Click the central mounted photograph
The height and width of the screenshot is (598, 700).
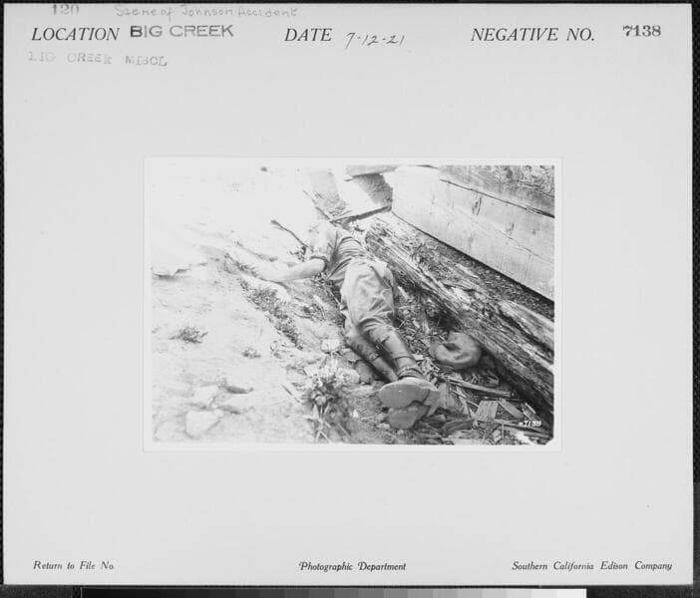coord(351,303)
